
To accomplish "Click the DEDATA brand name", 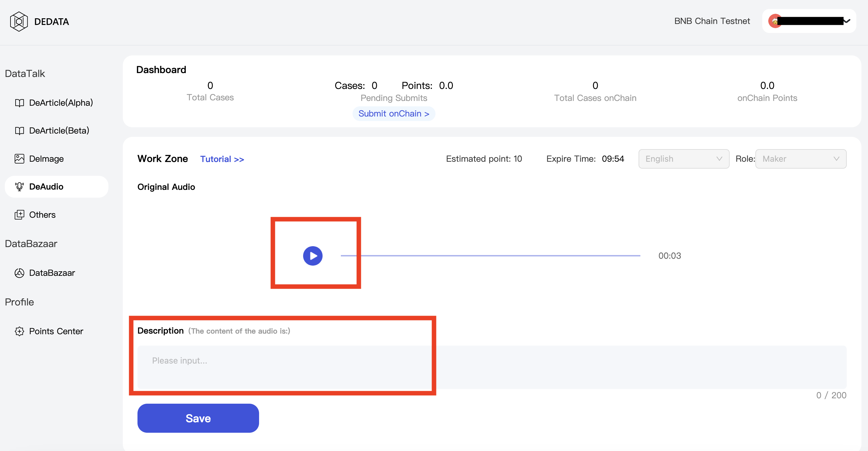I will 52,22.
